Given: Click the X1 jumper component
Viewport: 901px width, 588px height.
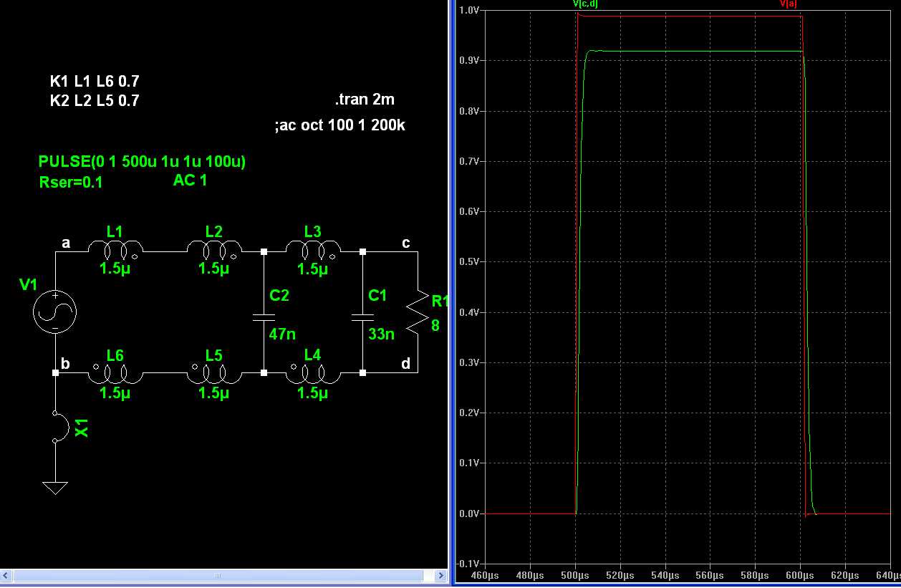Looking at the screenshot, I should pos(59,428).
